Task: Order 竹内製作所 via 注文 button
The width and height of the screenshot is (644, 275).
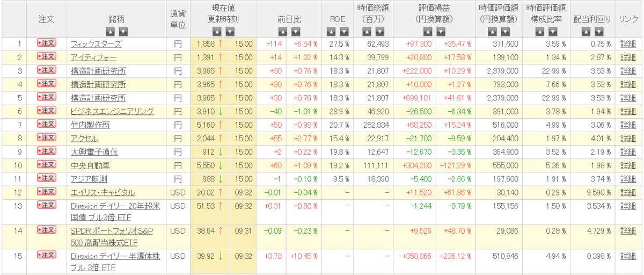Action: pos(46,124)
